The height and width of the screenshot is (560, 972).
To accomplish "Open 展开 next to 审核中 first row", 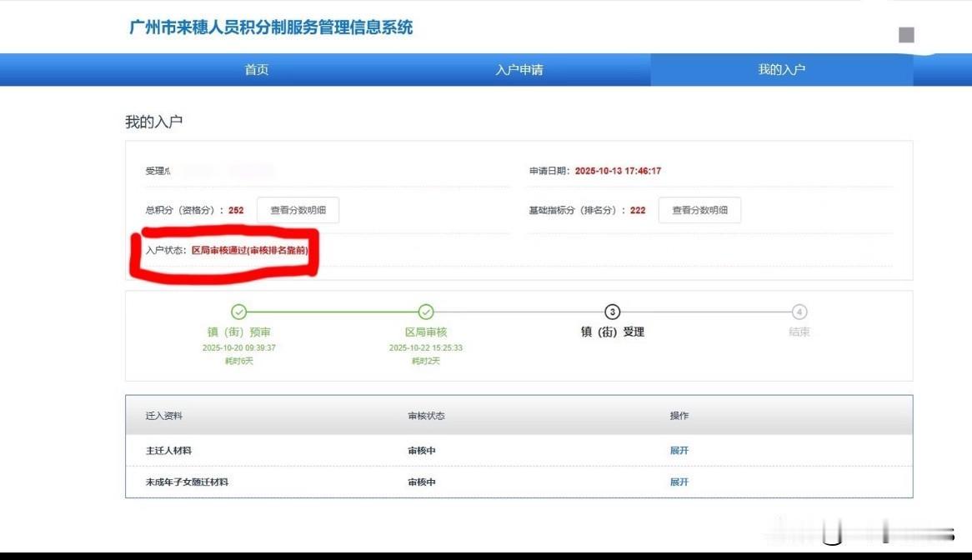I will [x=679, y=450].
